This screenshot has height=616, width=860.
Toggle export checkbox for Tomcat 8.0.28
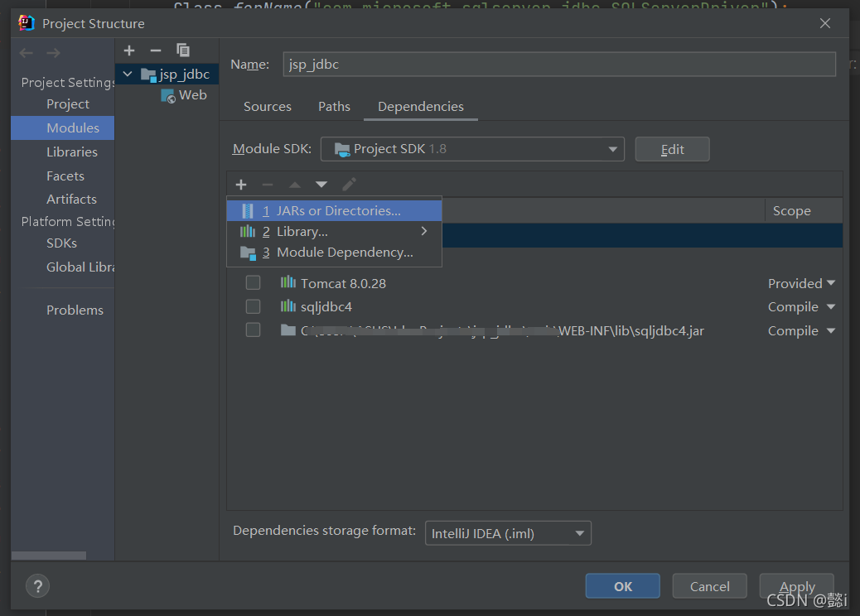click(x=253, y=283)
